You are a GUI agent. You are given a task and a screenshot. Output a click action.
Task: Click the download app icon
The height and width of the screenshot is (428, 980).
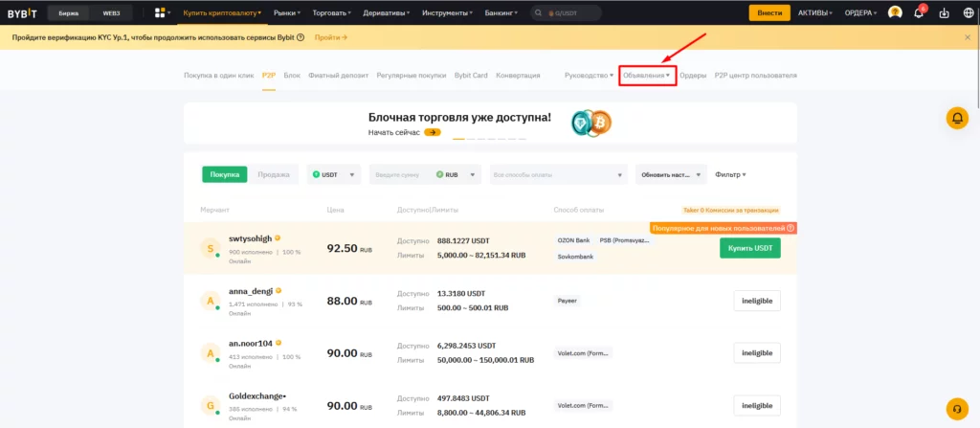[944, 12]
